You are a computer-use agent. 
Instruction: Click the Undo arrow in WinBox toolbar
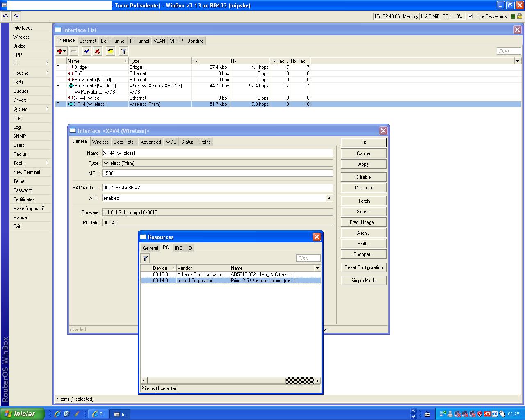pyautogui.click(x=5, y=16)
